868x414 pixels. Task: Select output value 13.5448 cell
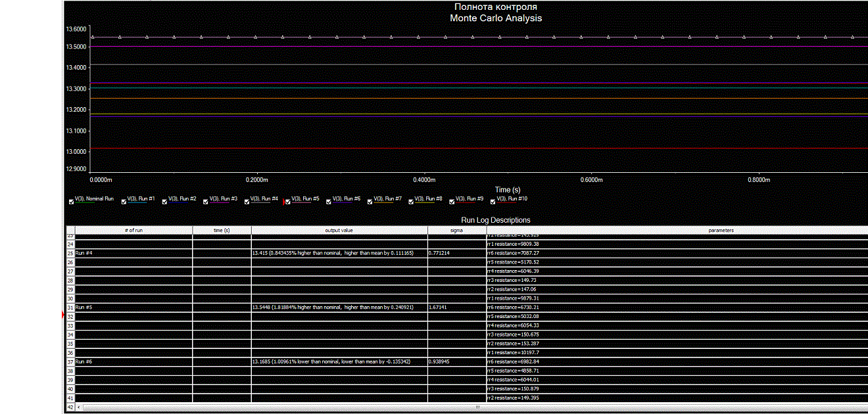click(339, 308)
